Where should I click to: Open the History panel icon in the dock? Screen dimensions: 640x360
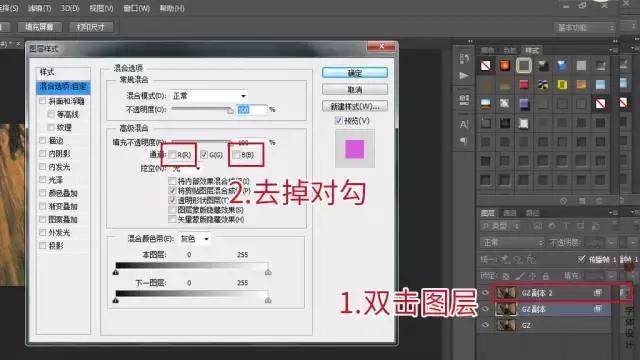coord(464,58)
